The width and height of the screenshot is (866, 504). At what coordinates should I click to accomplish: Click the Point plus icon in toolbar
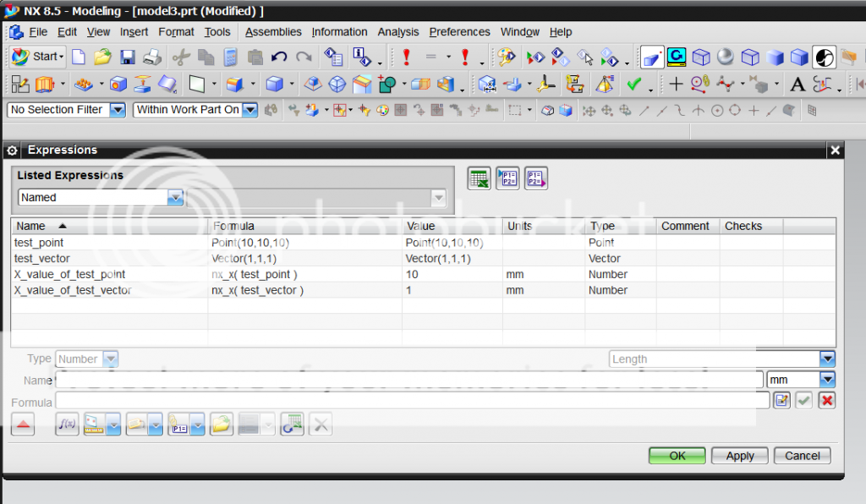point(676,85)
